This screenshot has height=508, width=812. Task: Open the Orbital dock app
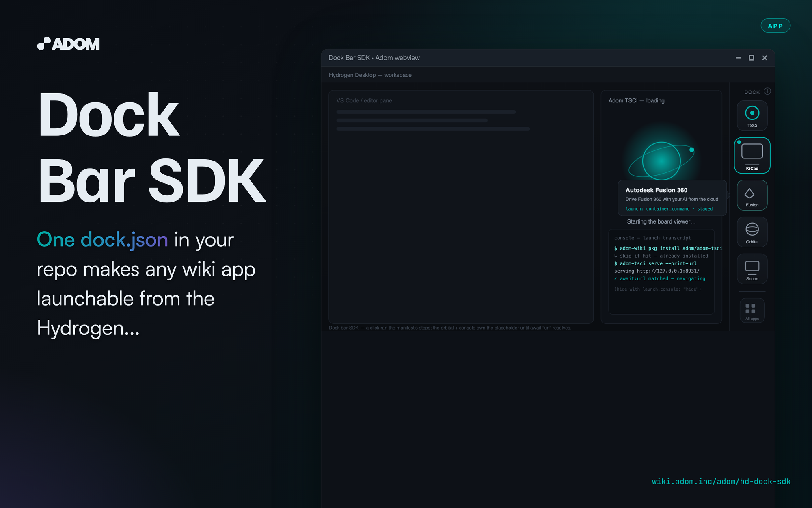[x=752, y=232]
